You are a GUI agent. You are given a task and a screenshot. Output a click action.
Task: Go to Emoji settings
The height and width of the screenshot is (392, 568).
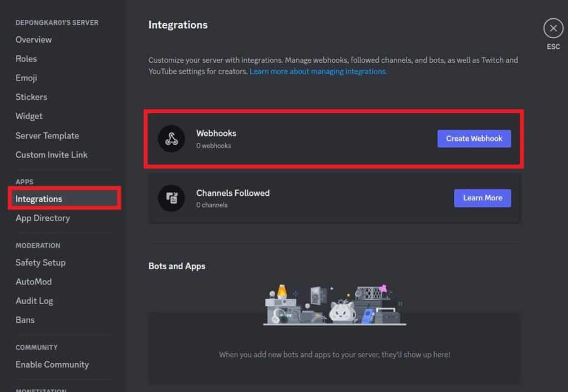tap(26, 78)
